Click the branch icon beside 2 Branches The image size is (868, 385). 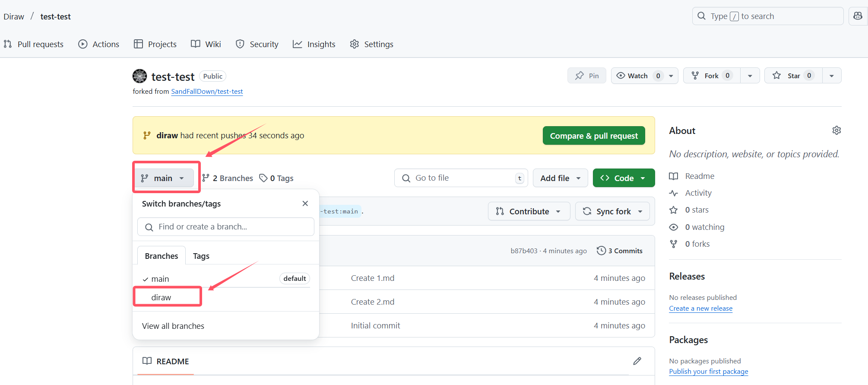pyautogui.click(x=206, y=178)
